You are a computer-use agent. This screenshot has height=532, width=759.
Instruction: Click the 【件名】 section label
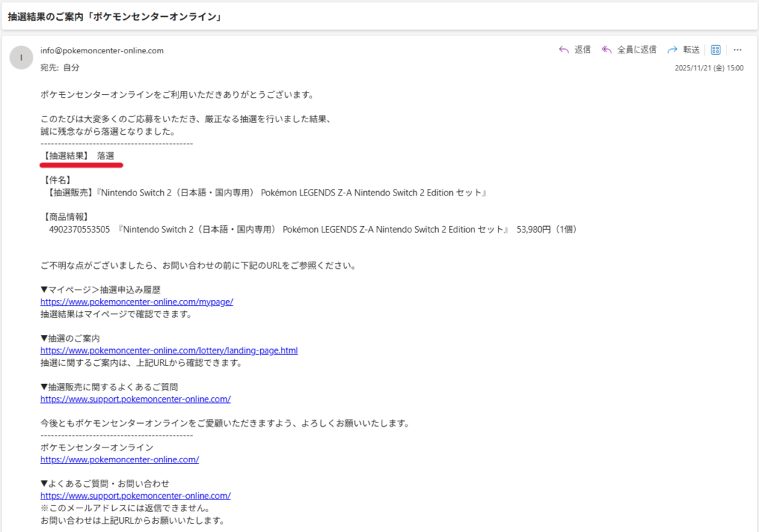(x=57, y=180)
